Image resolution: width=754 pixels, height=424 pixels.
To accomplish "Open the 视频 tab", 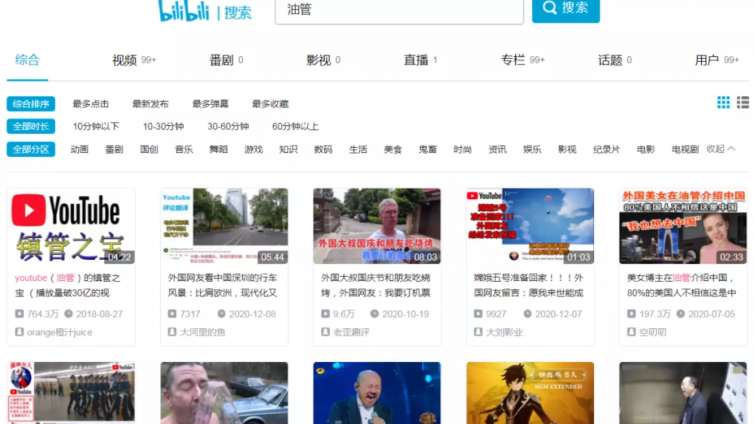I will pos(134,60).
